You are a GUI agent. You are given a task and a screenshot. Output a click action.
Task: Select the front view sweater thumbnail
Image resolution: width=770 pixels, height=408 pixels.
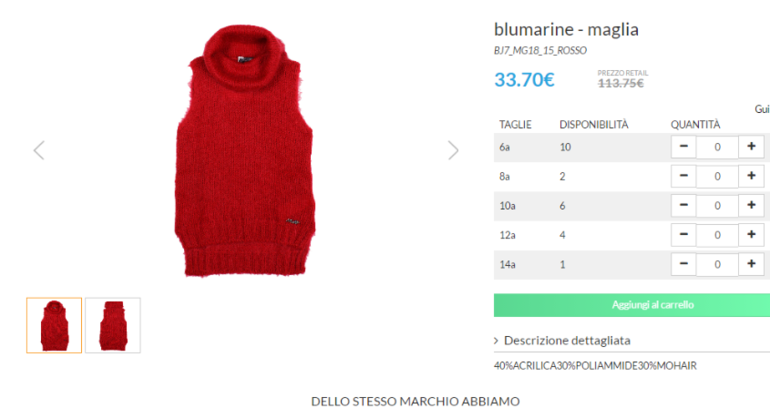54,325
